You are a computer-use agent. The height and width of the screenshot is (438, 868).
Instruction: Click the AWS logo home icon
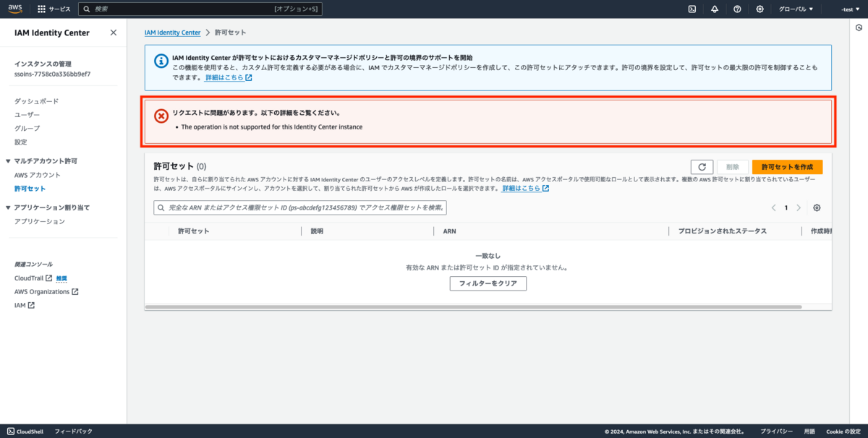(x=15, y=9)
